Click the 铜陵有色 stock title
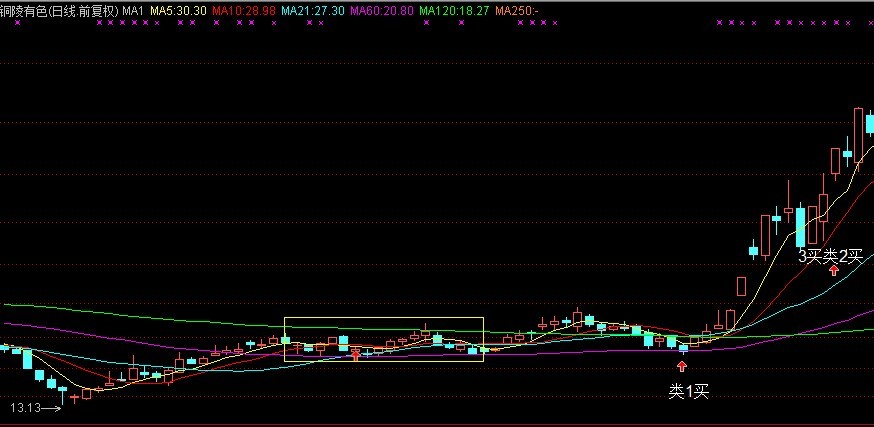The image size is (874, 427). [x=26, y=9]
